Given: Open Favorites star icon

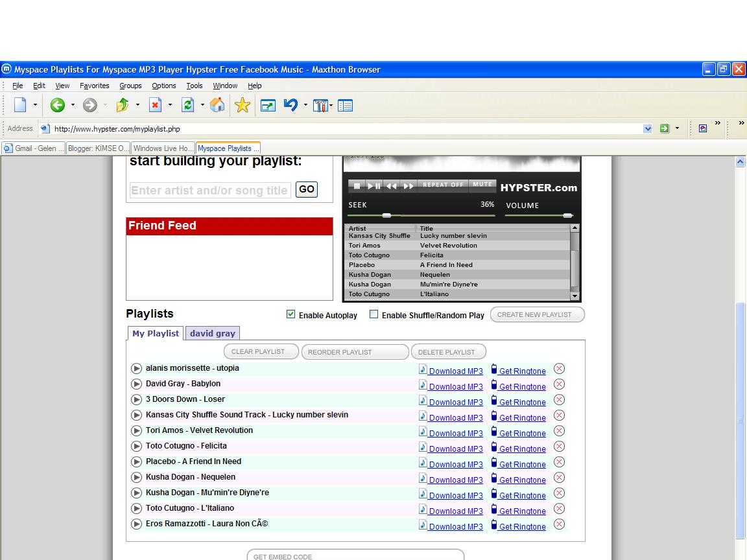Looking at the screenshot, I should (242, 105).
